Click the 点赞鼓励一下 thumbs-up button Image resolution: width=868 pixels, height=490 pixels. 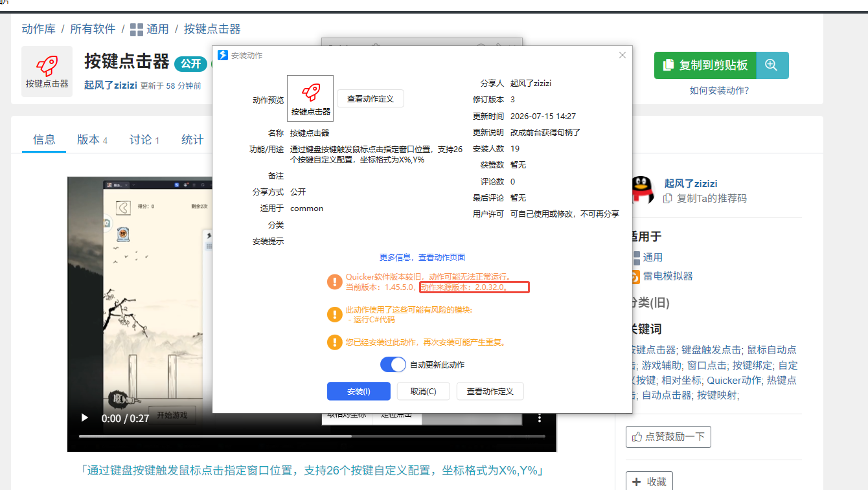668,437
